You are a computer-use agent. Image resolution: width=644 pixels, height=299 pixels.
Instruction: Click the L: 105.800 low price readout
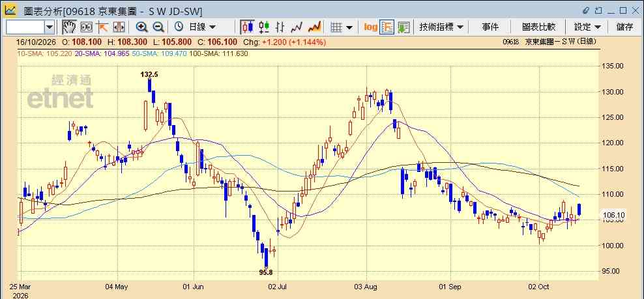[x=173, y=42]
